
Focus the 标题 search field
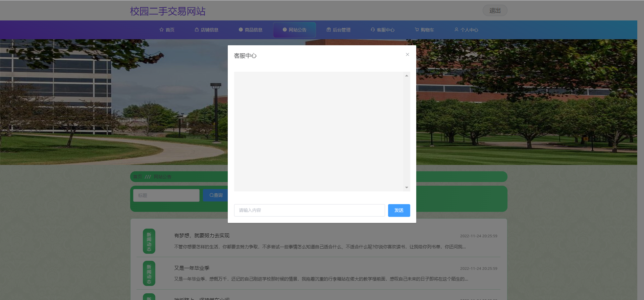coord(166,195)
